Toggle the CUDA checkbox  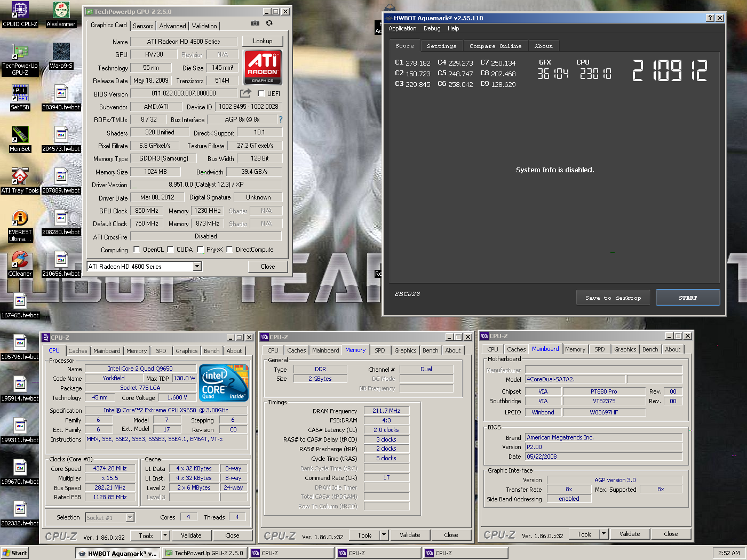click(x=170, y=249)
